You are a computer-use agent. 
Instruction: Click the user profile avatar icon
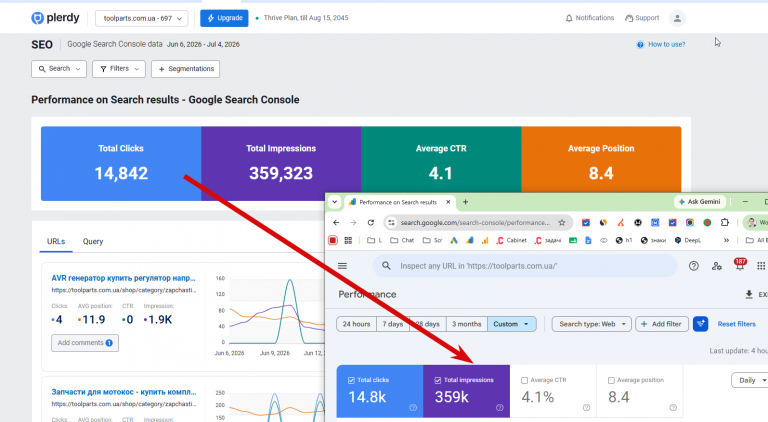677,18
